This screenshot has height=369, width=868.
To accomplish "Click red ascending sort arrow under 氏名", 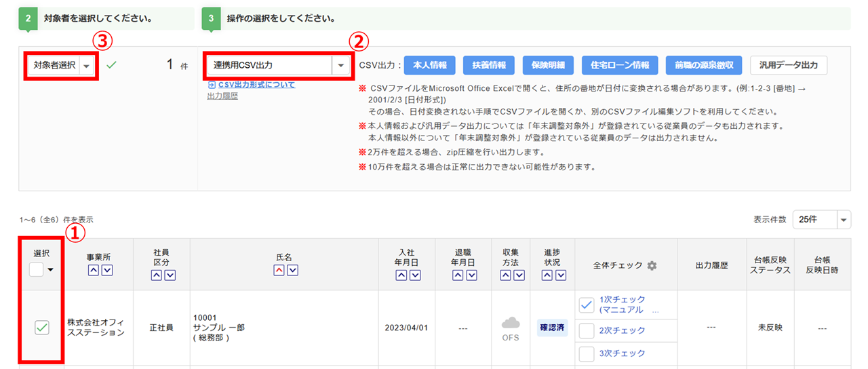I will [x=279, y=270].
